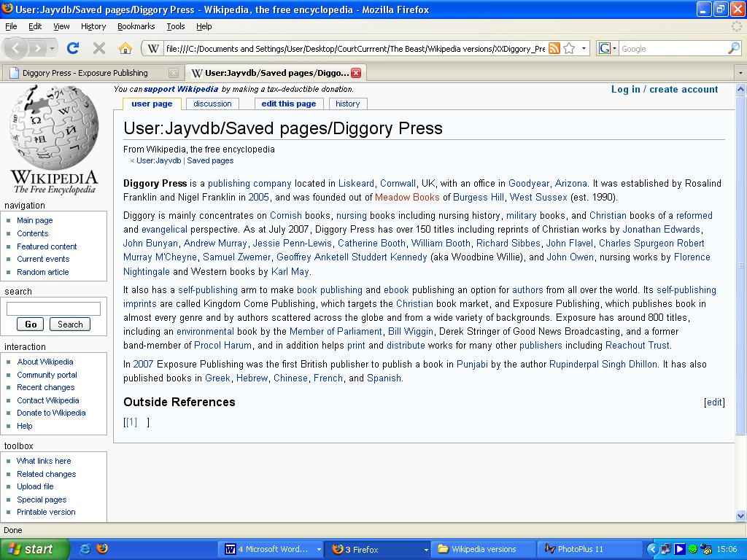747x560 pixels.
Task: Open the support Wikipedia donation link
Action: [x=181, y=89]
